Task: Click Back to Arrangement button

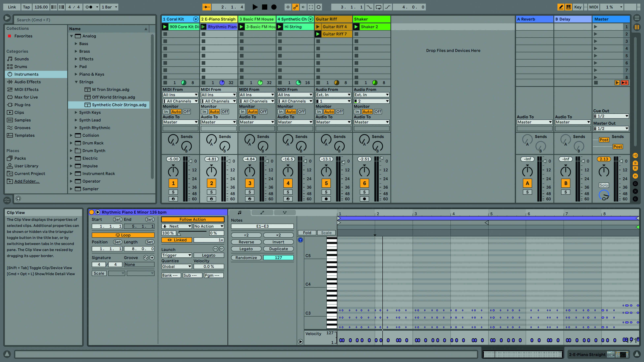Action: pos(624,83)
